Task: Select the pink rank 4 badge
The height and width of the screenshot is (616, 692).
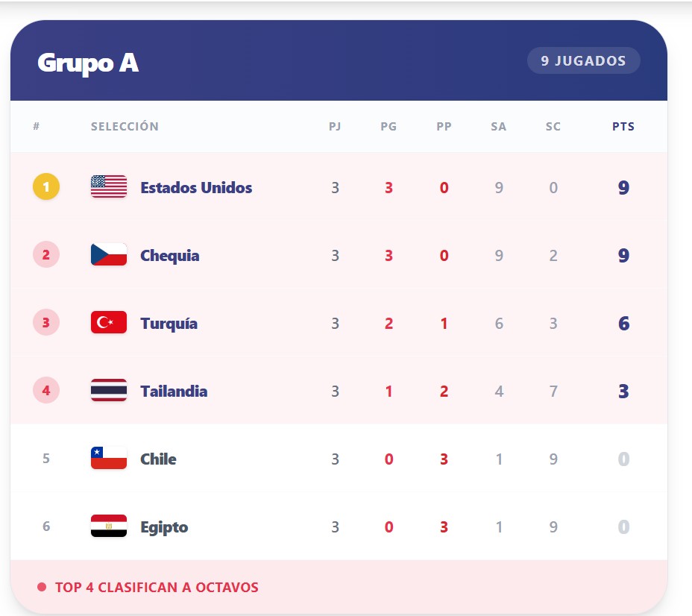Action: (46, 391)
